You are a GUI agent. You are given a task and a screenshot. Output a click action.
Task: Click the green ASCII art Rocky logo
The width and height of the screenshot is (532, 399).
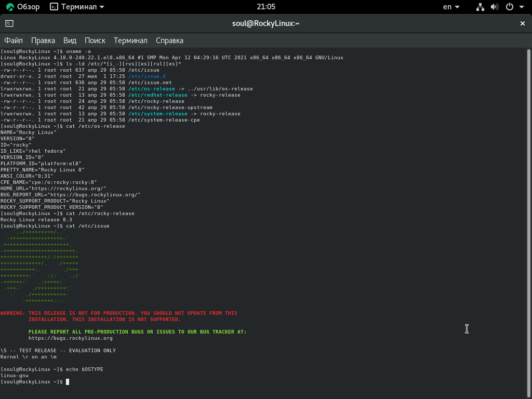pos(39,267)
